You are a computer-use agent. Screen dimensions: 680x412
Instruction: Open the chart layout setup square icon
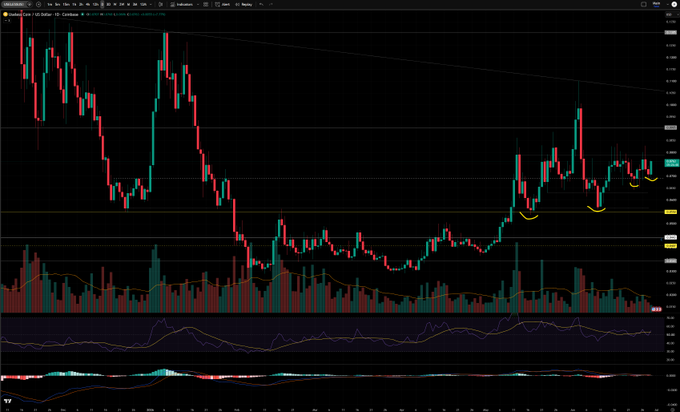[644, 4]
